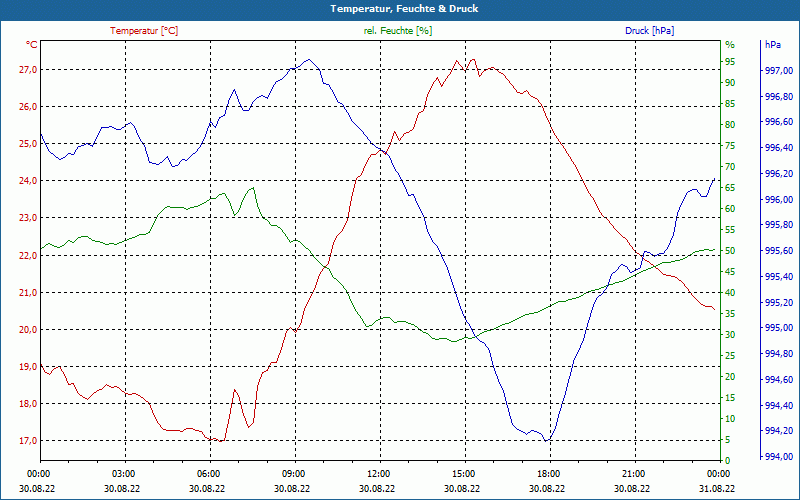The width and height of the screenshot is (800, 500).
Task: Click the "06:00" time axis label
Action: 208,473
